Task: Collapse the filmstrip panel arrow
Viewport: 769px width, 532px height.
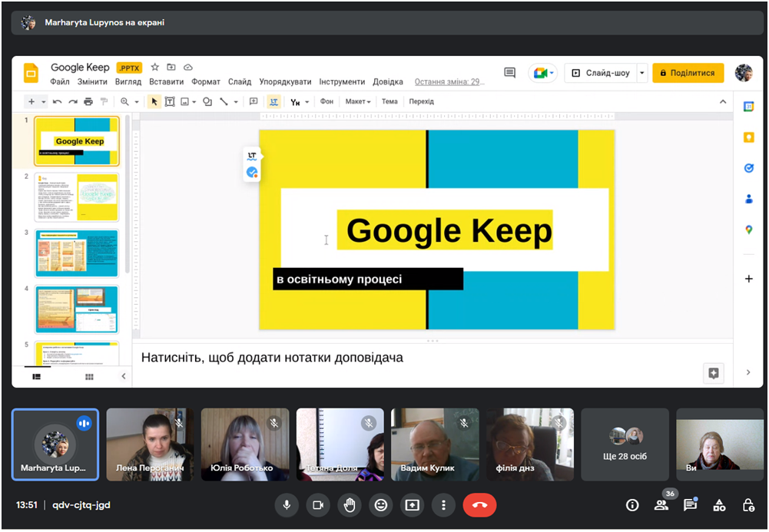Action: click(x=123, y=376)
